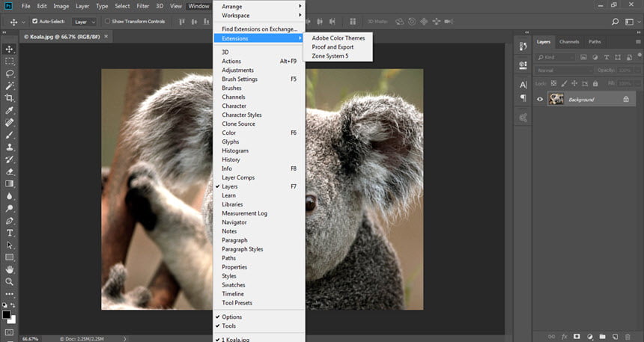The height and width of the screenshot is (342, 644).
Task: Click the create new layer button
Action: tap(615, 337)
